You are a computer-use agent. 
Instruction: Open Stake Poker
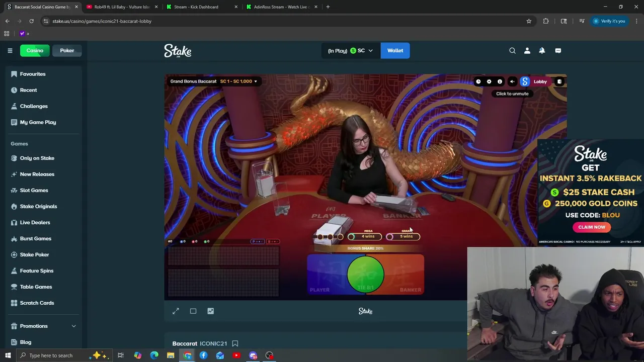[34, 254]
